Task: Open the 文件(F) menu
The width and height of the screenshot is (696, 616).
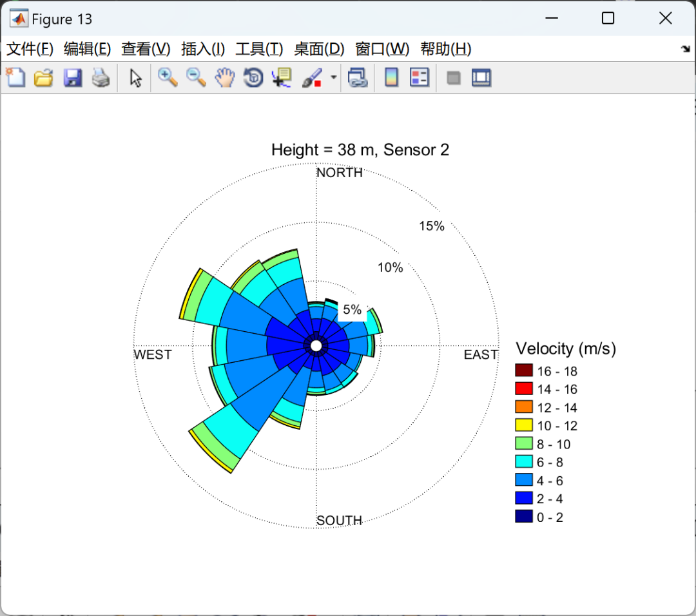Action: pos(30,49)
